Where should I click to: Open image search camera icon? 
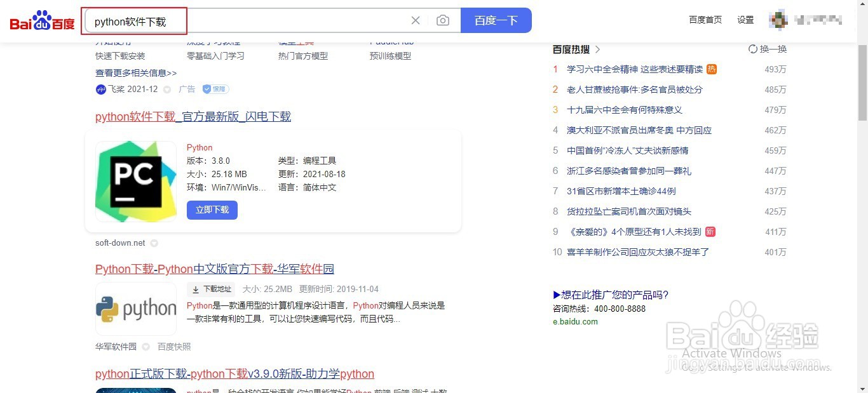click(443, 21)
